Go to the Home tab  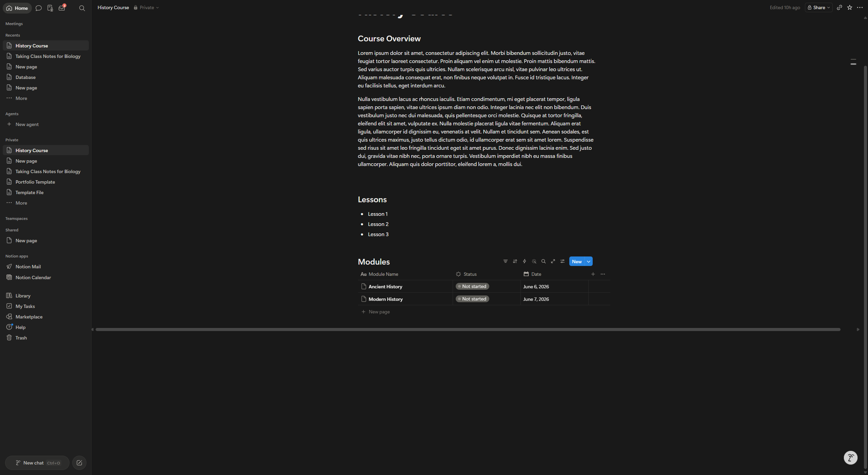(x=17, y=8)
